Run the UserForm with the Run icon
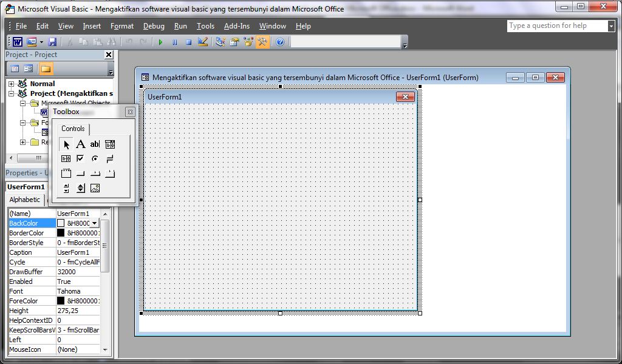This screenshot has height=364, width=622. click(x=160, y=41)
